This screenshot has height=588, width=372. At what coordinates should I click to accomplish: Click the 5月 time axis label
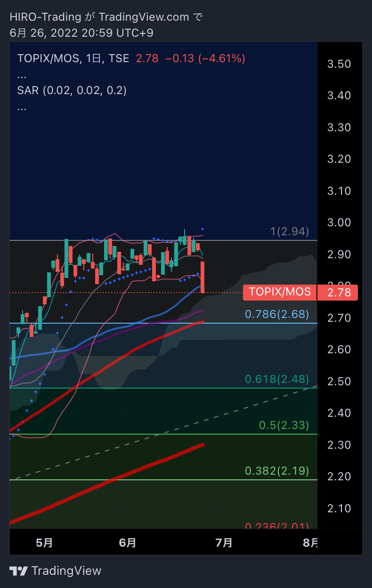[x=44, y=543]
